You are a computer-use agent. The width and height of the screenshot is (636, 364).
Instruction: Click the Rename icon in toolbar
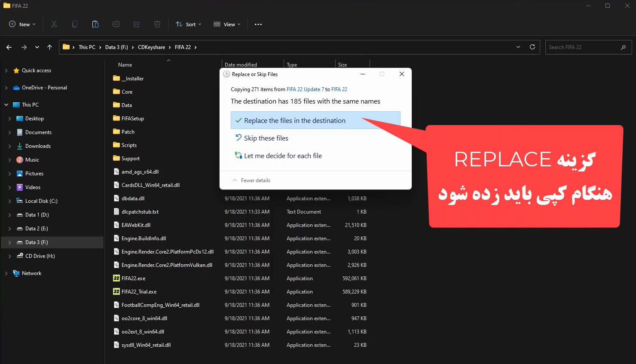click(x=116, y=24)
